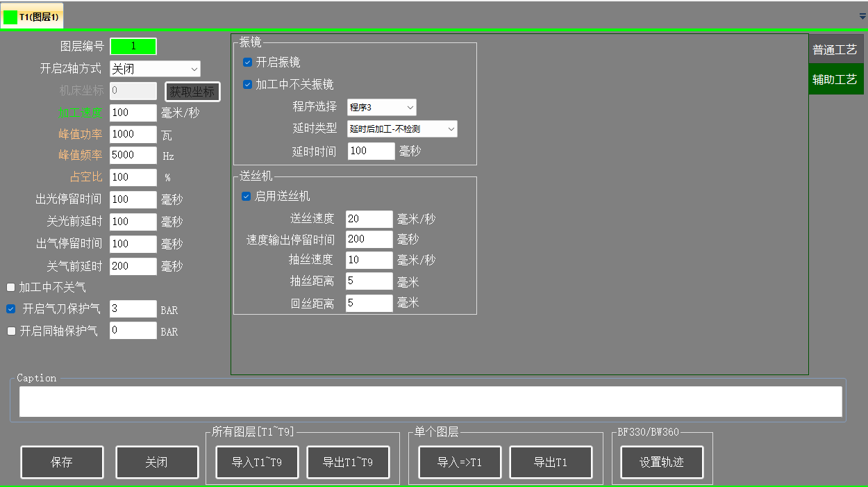Toggle the 启用送丝机 checkbox

click(246, 197)
